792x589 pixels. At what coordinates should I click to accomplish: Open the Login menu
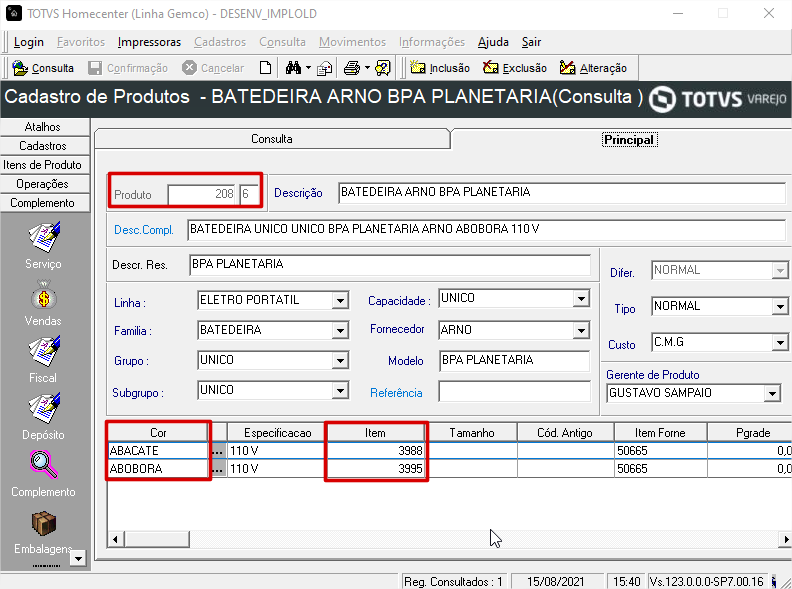tap(29, 42)
